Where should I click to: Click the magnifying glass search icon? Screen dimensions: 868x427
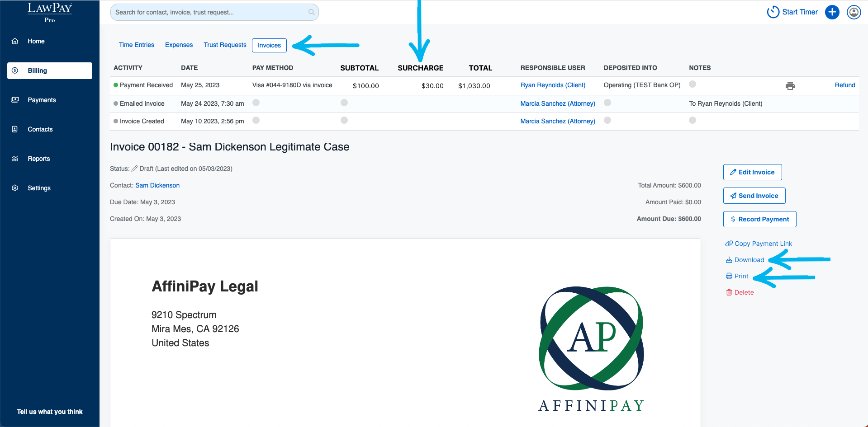coord(311,12)
